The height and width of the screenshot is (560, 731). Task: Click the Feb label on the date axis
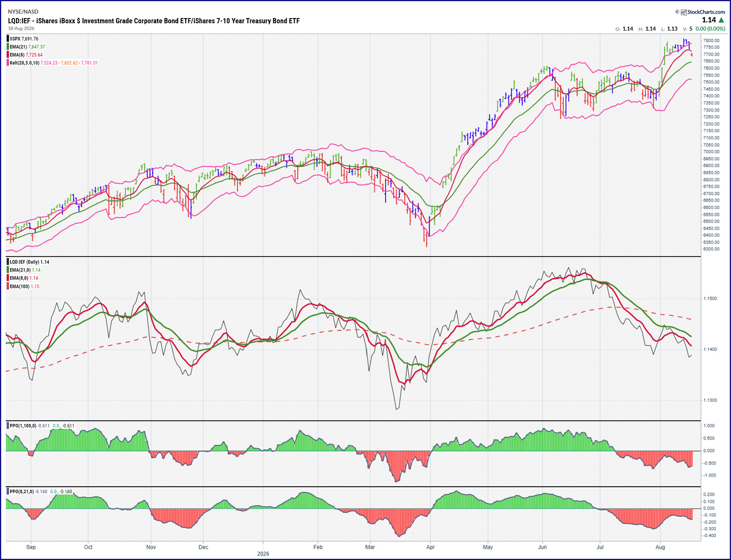point(318,546)
